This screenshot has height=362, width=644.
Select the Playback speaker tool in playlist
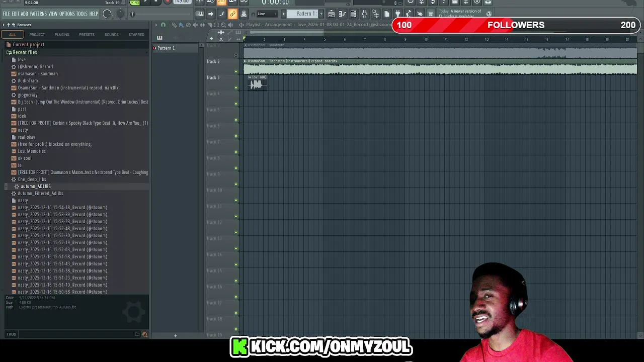click(230, 25)
